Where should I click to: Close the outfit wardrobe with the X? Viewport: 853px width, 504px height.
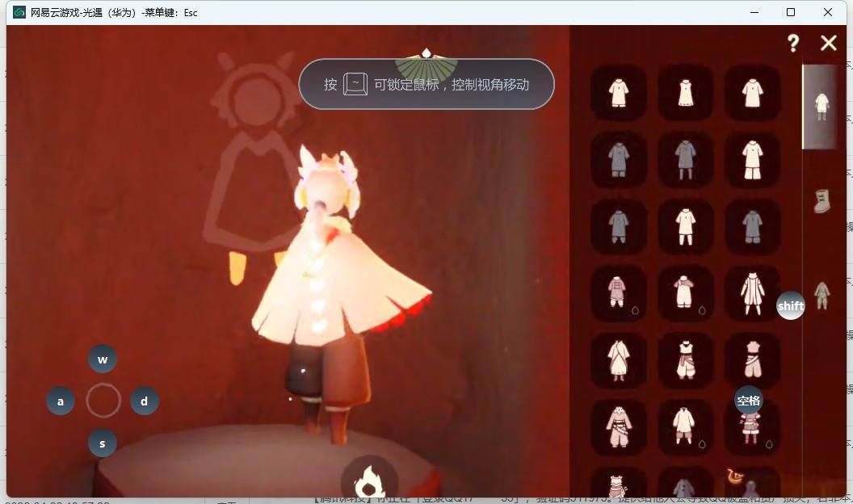click(829, 43)
